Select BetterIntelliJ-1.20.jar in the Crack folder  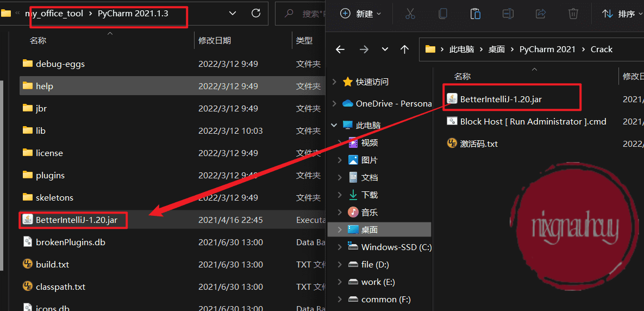click(501, 99)
